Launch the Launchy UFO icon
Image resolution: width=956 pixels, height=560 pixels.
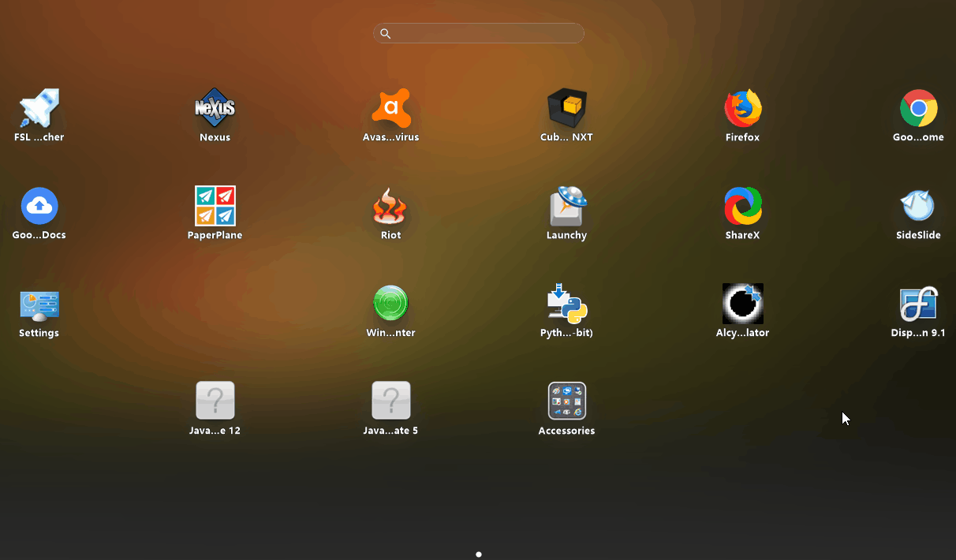point(567,206)
